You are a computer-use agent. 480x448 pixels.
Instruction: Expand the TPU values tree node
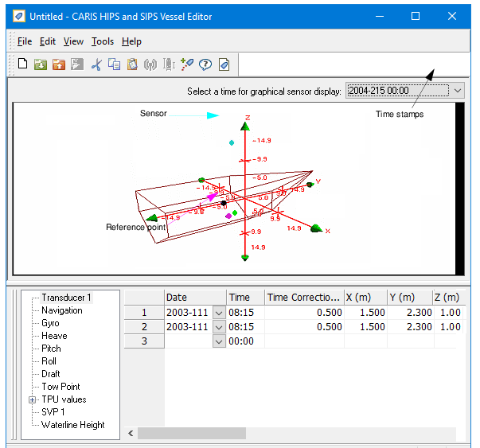[x=33, y=399]
